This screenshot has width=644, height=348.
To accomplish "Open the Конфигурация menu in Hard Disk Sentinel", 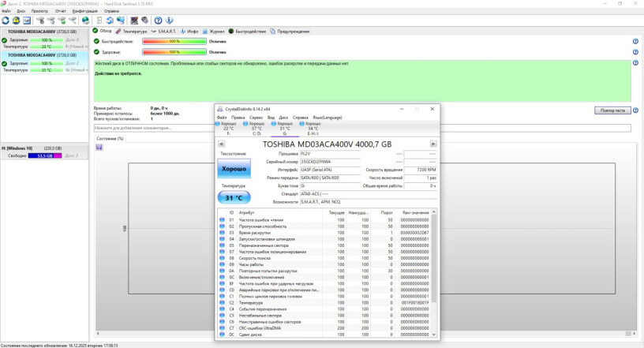I will [x=84, y=11].
